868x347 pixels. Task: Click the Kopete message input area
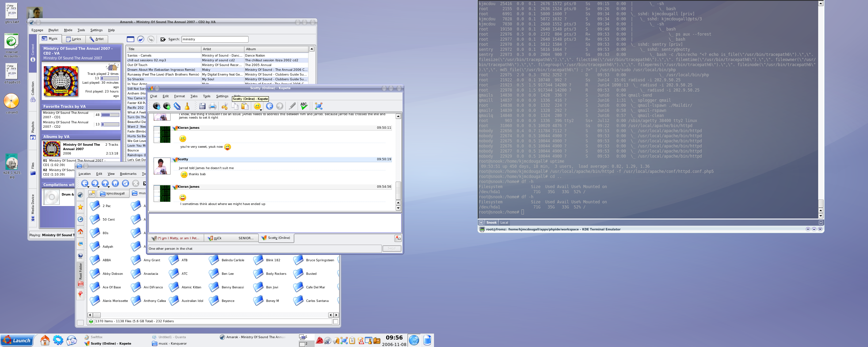click(x=275, y=223)
